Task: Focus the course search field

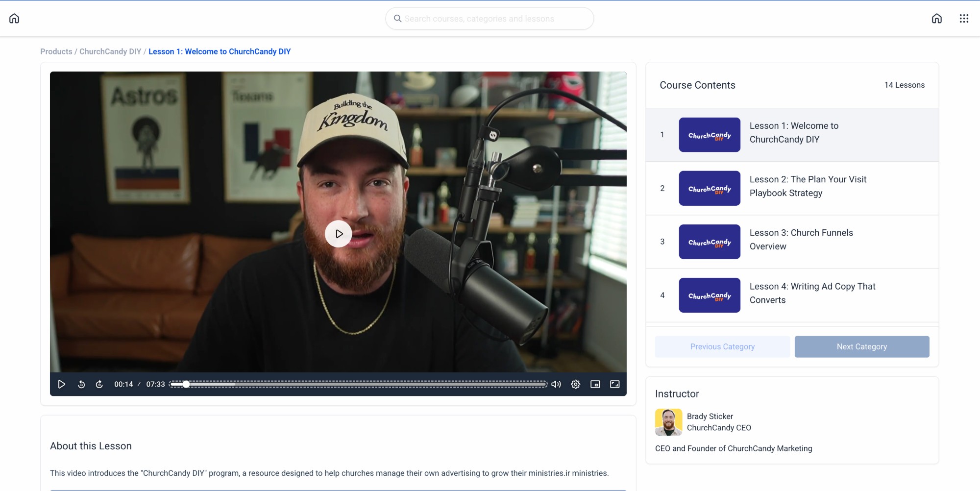Action: point(490,19)
